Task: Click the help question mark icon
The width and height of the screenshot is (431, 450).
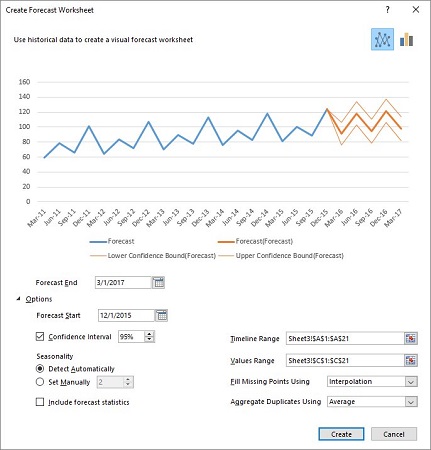Action: (388, 10)
